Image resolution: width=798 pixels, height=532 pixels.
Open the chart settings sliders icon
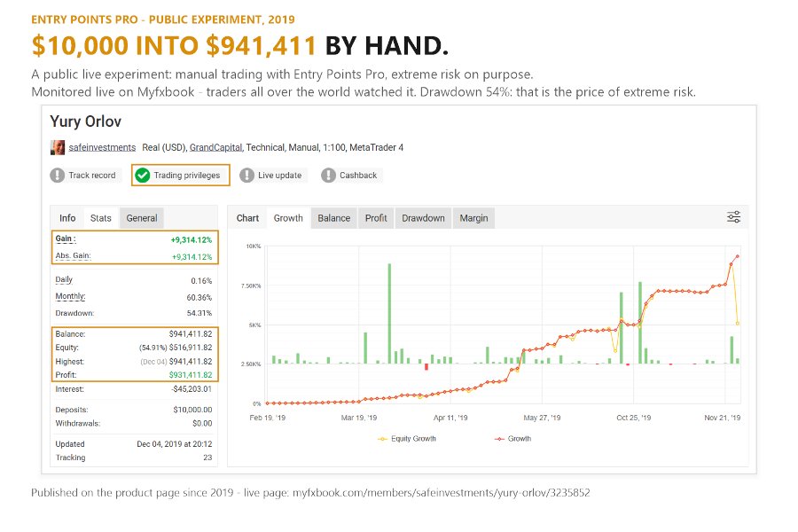point(733,217)
